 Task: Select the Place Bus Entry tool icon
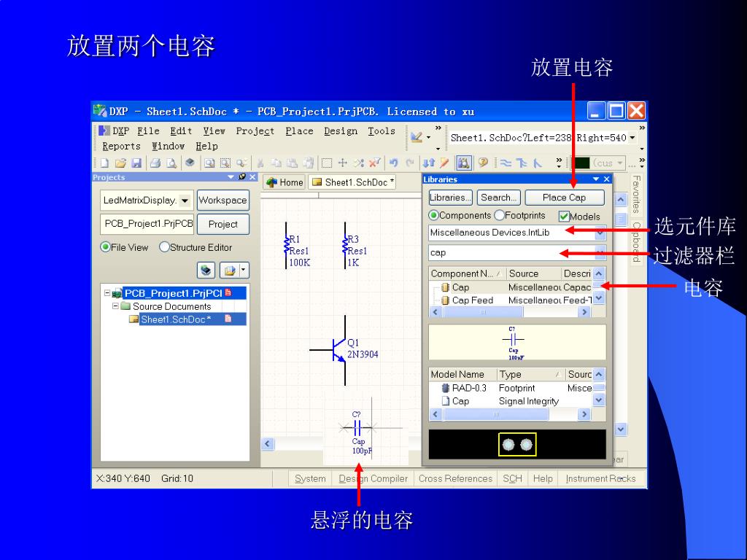click(538, 163)
